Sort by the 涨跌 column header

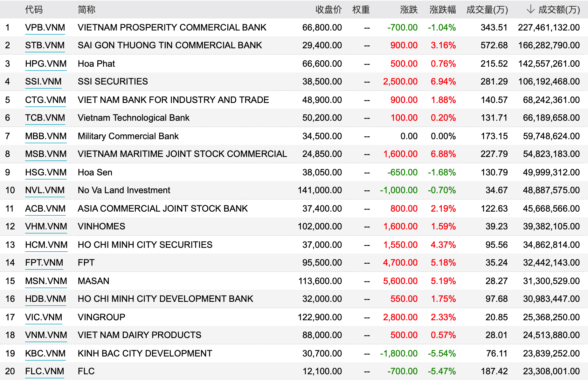pos(409,10)
